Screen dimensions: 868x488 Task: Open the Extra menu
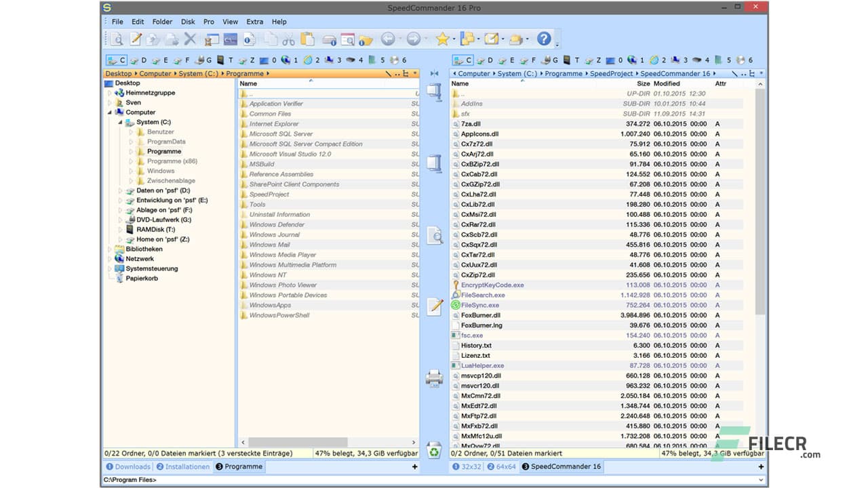[x=254, y=21]
